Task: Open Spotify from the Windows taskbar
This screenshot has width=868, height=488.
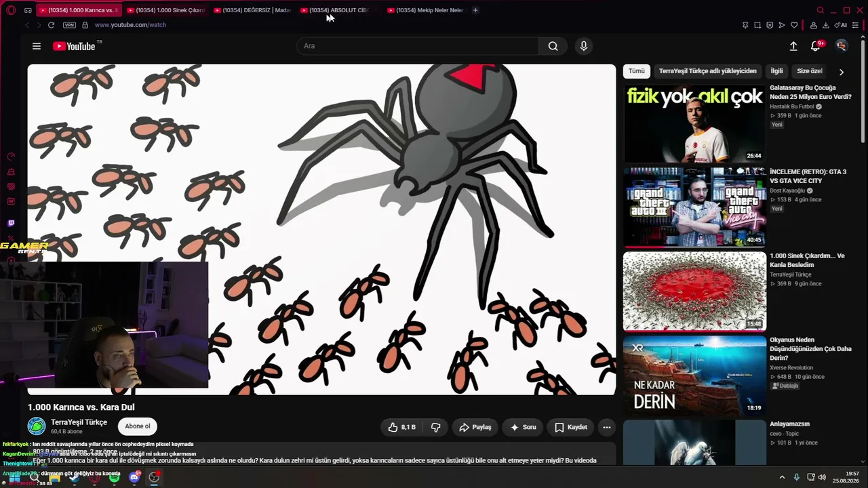Action: point(114,478)
